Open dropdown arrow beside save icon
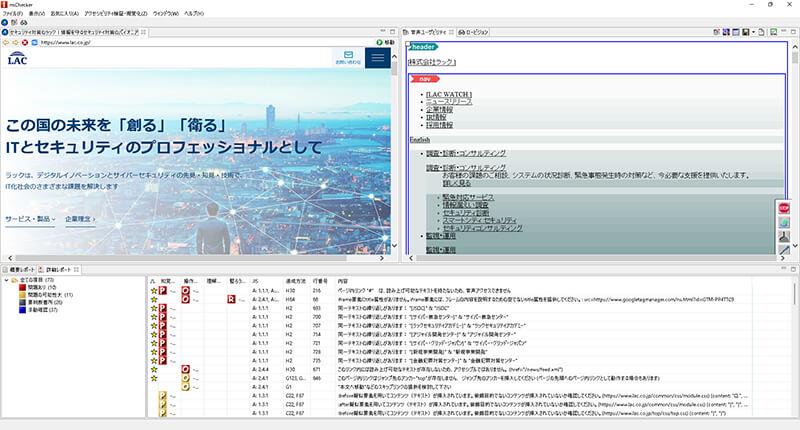 (753, 32)
